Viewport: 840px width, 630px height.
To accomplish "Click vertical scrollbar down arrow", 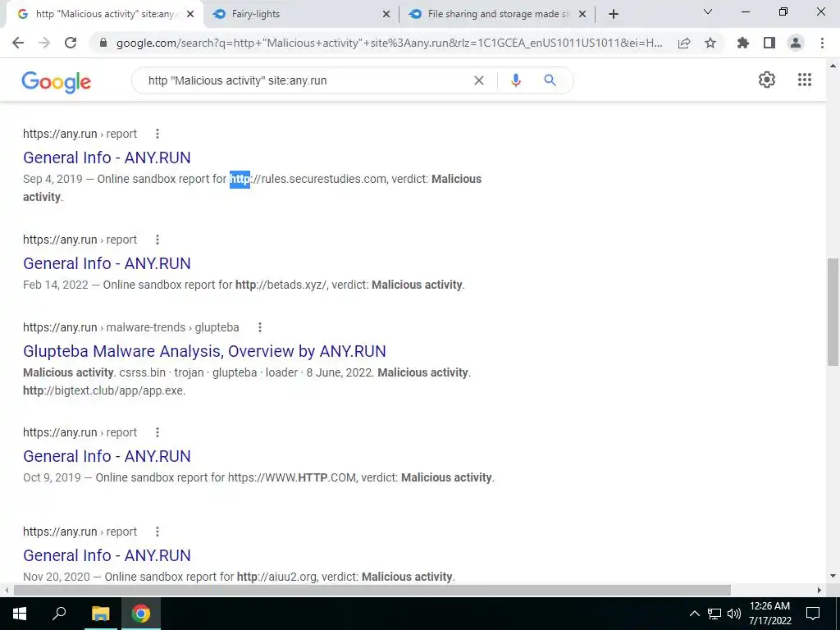I will pyautogui.click(x=833, y=576).
